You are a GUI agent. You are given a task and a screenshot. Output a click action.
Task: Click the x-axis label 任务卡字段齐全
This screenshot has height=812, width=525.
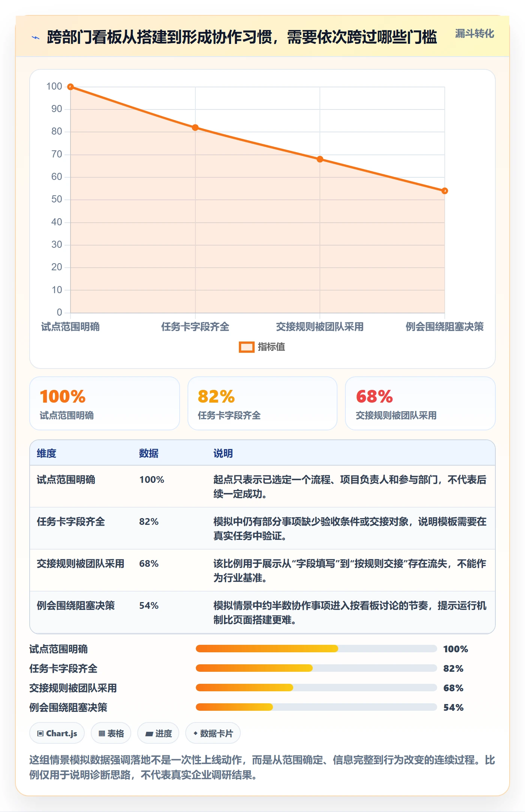coord(195,327)
